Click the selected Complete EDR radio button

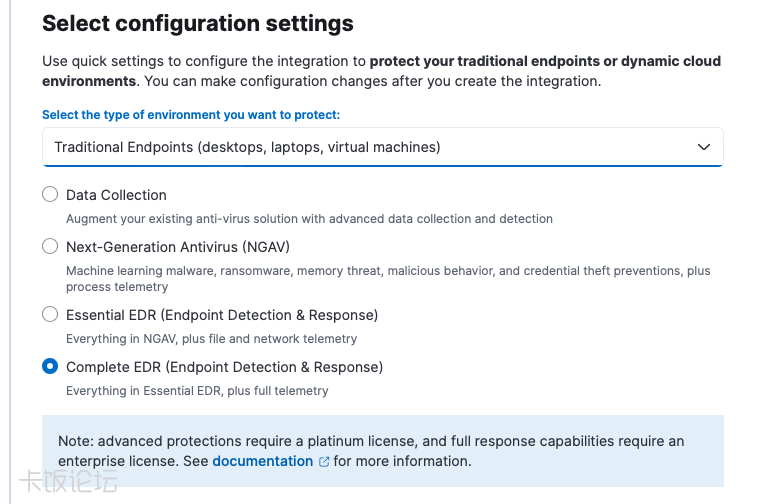click(x=50, y=366)
